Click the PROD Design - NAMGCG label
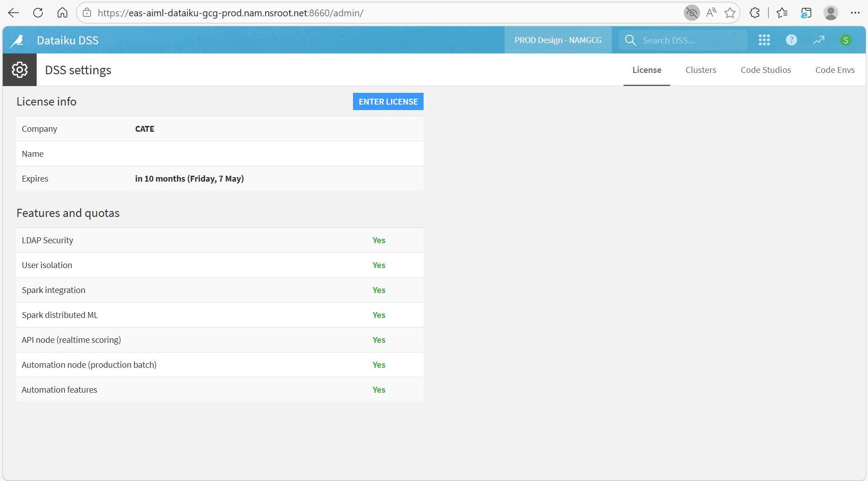 [558, 40]
